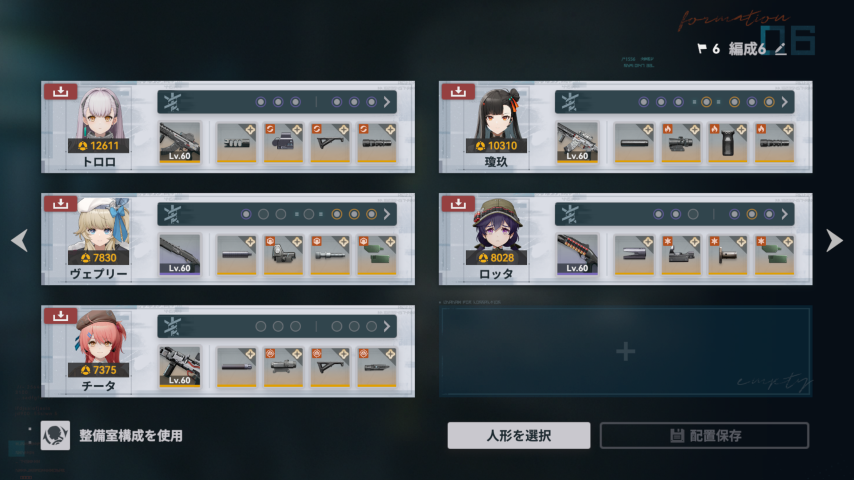Expand ロッタ's skill bar chevron
The width and height of the screenshot is (854, 480).
[x=784, y=214]
